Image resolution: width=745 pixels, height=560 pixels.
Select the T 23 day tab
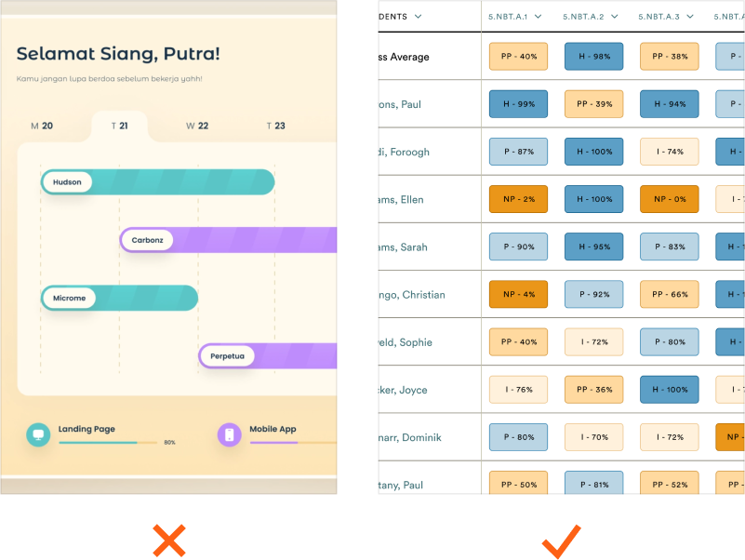coord(275,126)
